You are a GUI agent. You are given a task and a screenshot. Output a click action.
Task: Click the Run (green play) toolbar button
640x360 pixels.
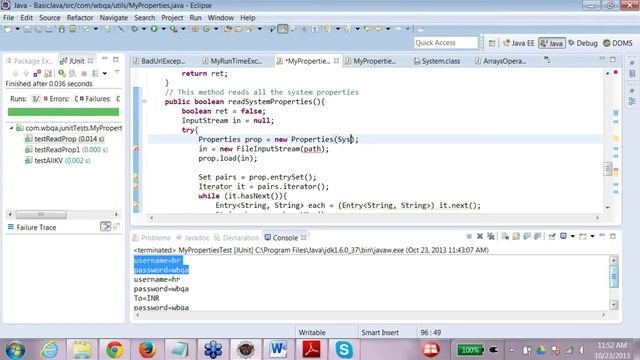[154, 29]
